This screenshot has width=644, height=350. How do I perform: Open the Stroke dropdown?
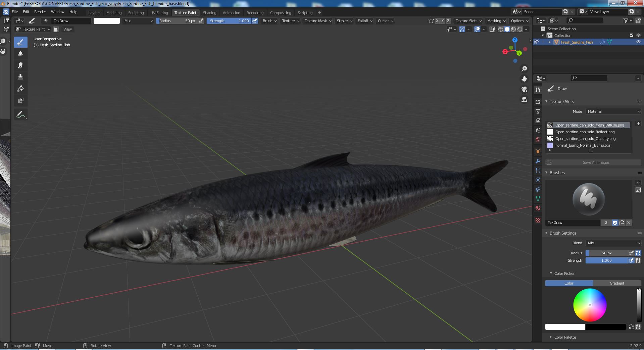344,21
